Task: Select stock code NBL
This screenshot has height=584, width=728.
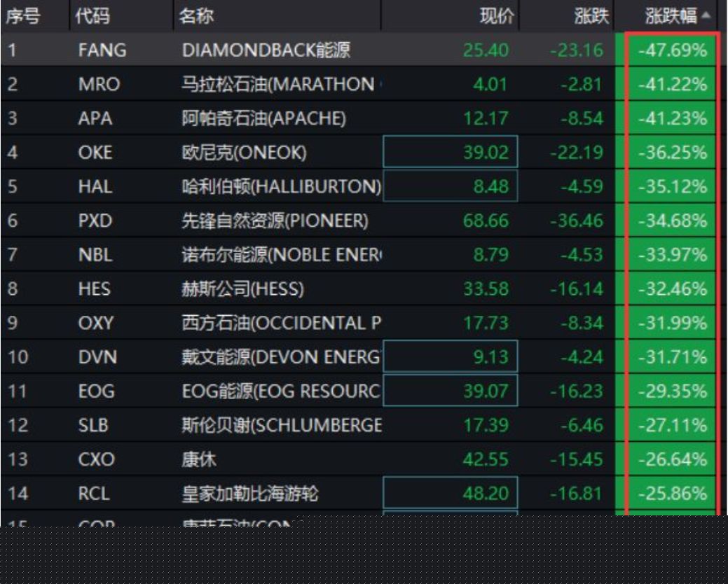Action: point(95,255)
